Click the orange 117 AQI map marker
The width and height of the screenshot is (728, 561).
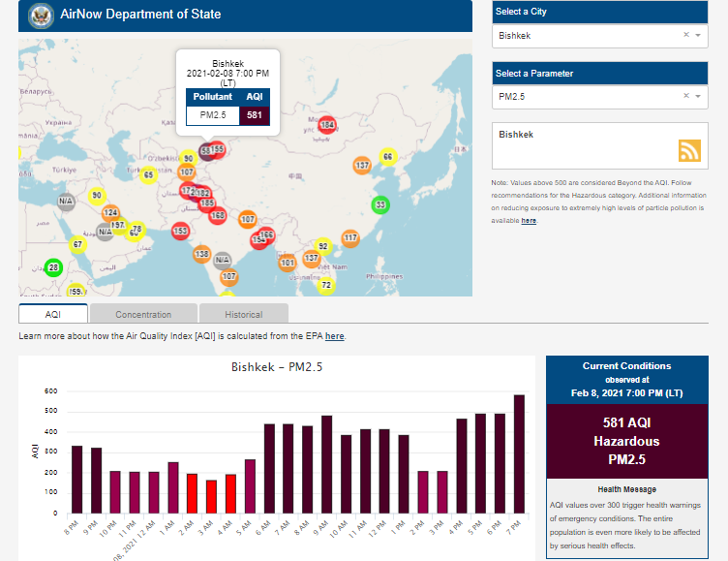349,237
